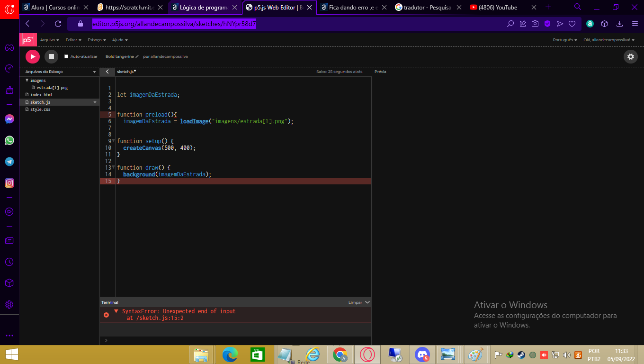Clear the terminal with Limpar
The image size is (644, 364).
[x=355, y=302]
